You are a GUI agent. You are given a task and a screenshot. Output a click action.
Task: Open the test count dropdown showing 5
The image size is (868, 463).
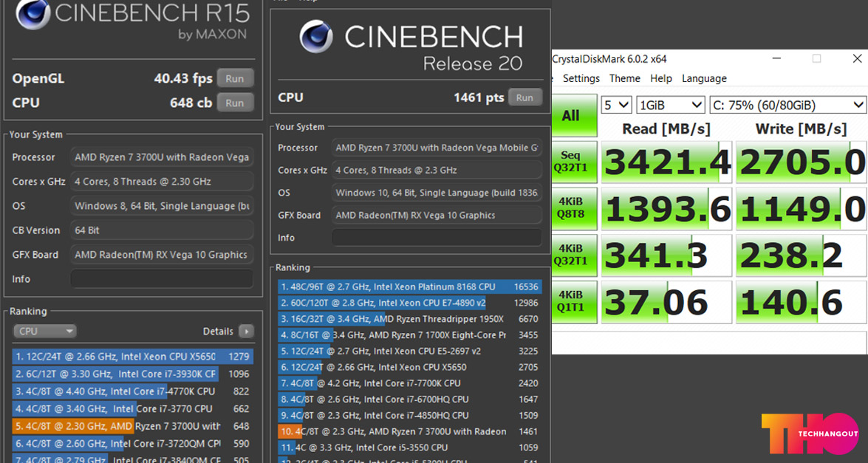click(x=616, y=105)
